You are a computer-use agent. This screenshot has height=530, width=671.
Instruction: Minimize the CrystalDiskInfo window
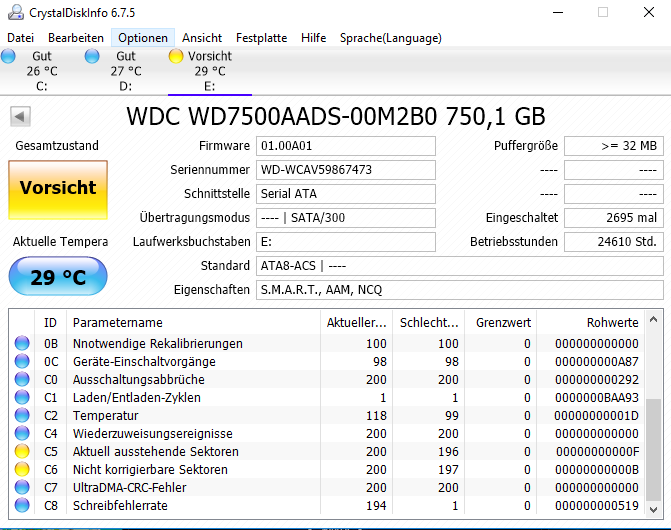click(x=558, y=12)
